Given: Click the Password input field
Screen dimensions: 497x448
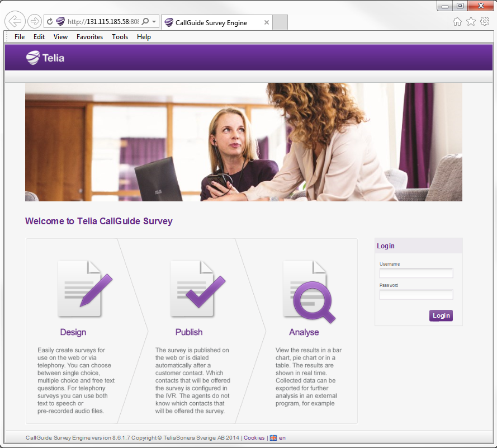Looking at the screenshot, I should pos(416,295).
